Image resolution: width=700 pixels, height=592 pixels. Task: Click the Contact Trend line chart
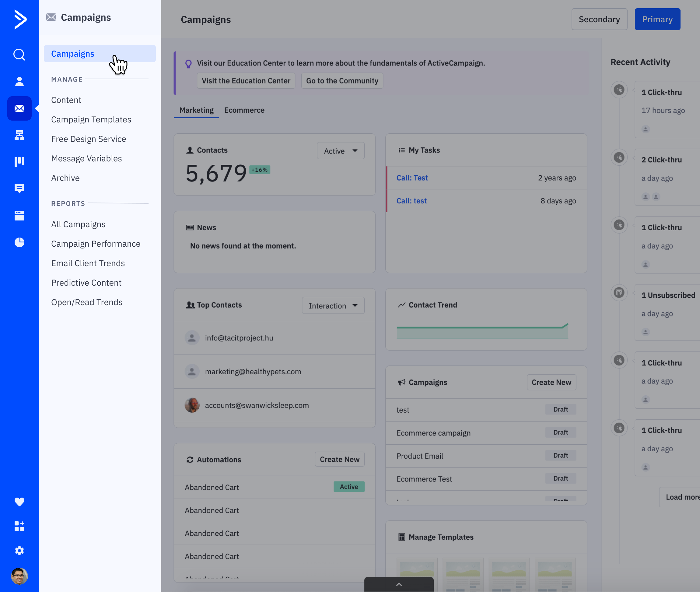(482, 331)
